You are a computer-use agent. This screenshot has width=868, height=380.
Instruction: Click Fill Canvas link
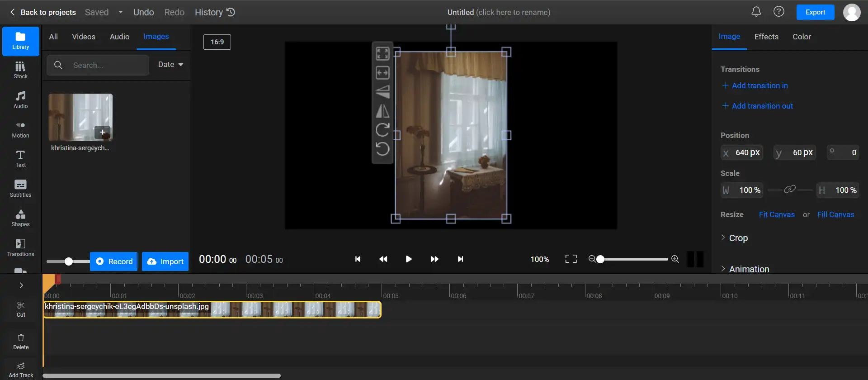(x=835, y=214)
